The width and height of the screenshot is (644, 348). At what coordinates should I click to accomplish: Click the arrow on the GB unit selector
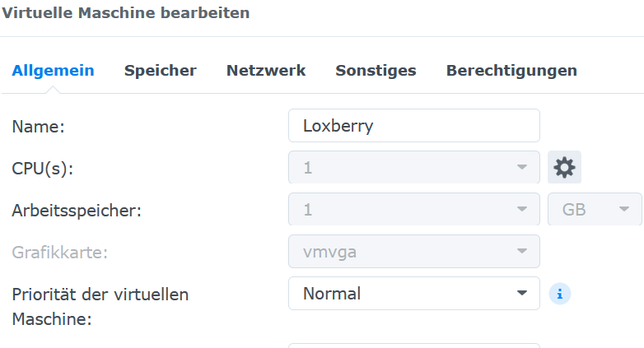pos(625,210)
